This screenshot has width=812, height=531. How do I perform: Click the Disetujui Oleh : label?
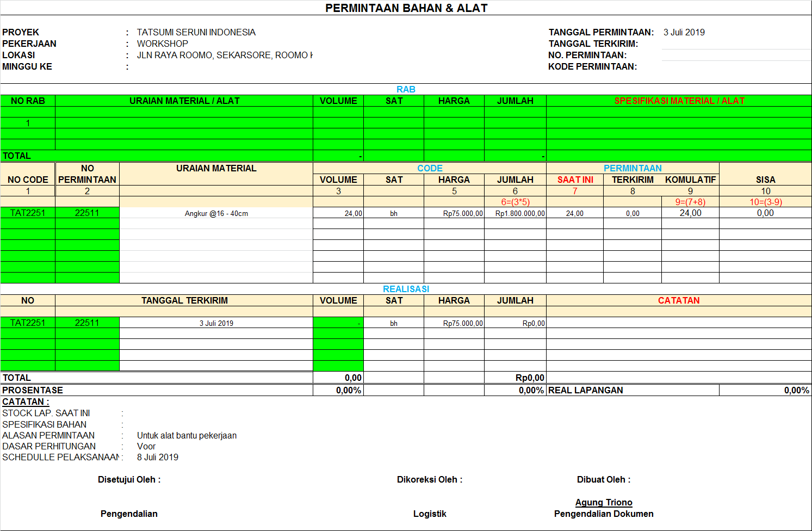[x=129, y=479]
